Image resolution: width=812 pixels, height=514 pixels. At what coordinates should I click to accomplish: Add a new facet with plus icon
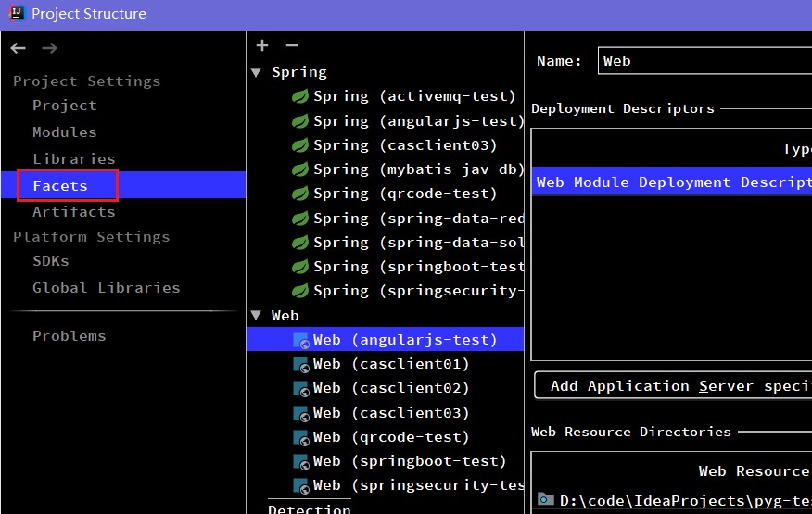[262, 45]
